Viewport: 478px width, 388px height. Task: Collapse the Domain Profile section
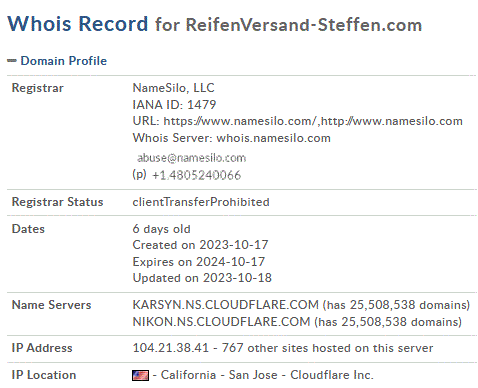(x=12, y=61)
